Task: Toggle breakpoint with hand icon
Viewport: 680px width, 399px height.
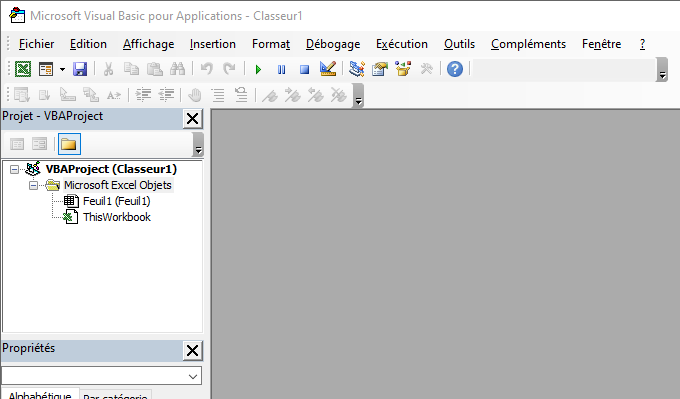Action: 195,95
